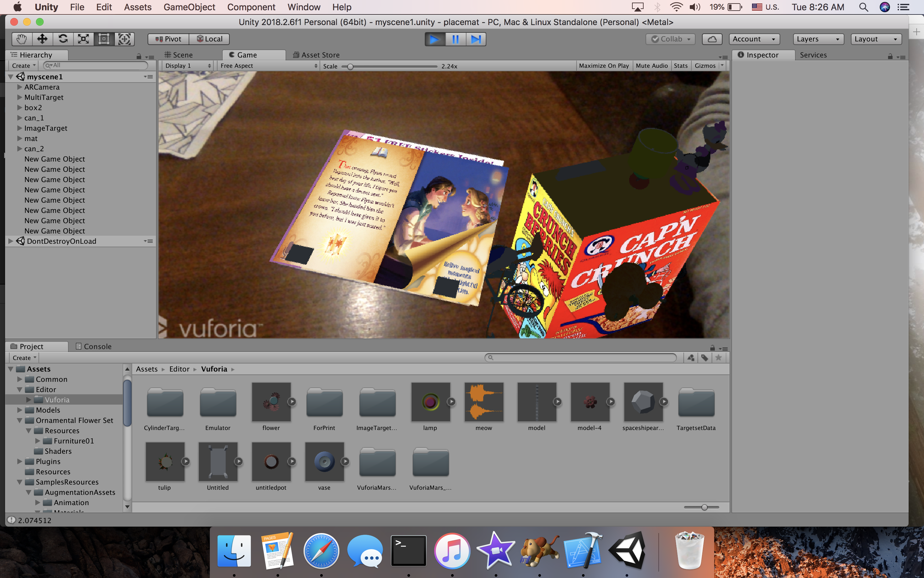The image size is (924, 578).
Task: Lock the Inspector panel
Action: pyautogui.click(x=890, y=57)
